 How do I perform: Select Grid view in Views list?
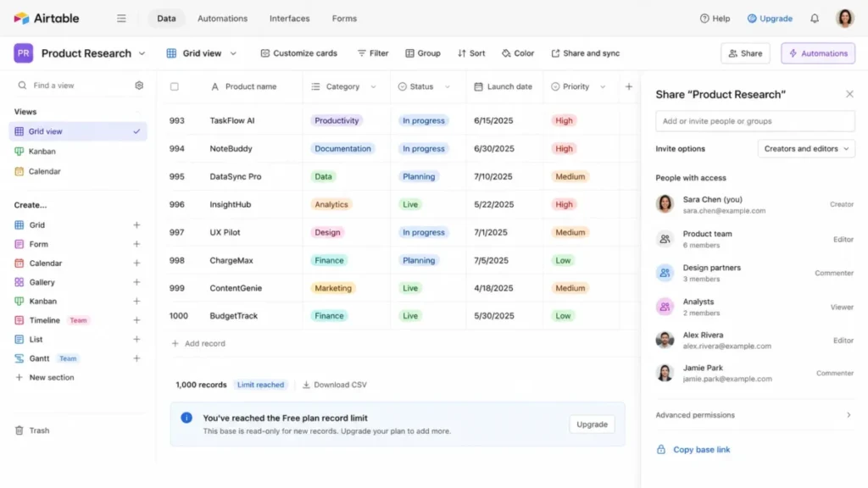click(78, 131)
